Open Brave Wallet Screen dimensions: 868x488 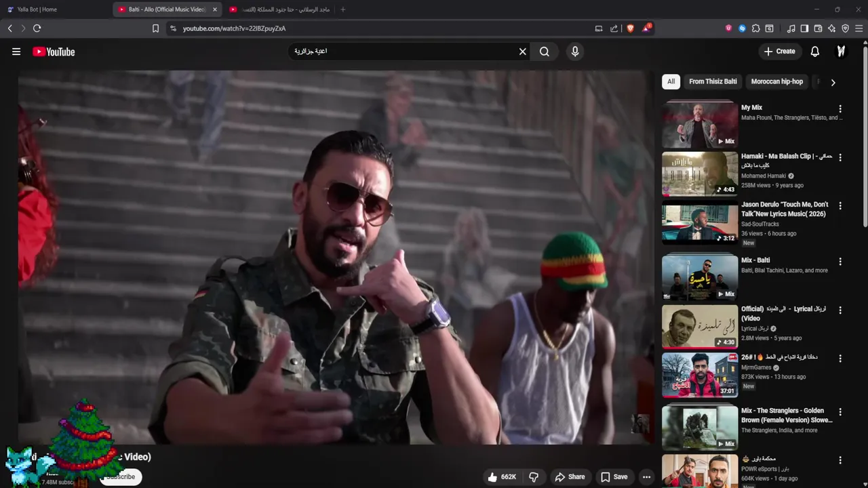pos(818,28)
